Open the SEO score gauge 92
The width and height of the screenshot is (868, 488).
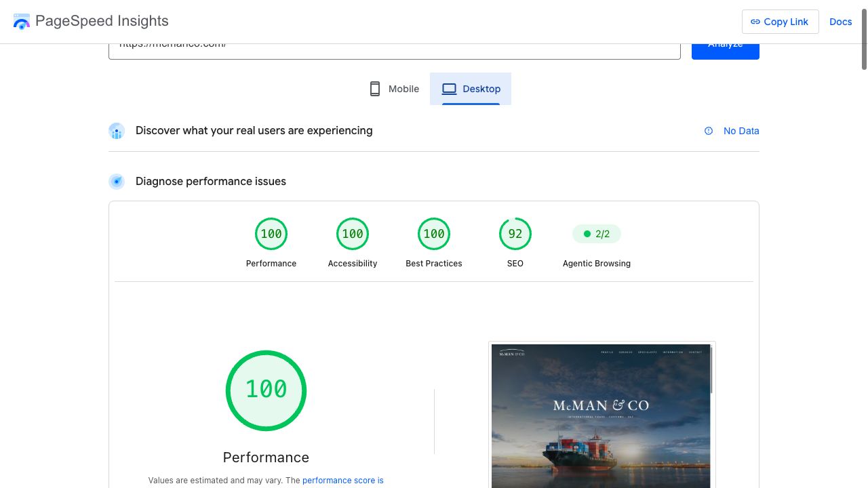tap(515, 234)
